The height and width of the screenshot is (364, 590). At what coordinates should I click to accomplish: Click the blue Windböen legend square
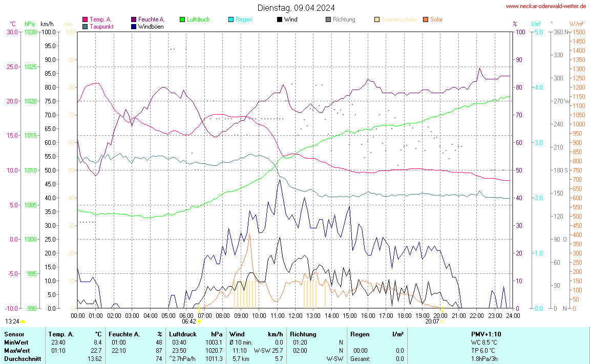click(134, 26)
